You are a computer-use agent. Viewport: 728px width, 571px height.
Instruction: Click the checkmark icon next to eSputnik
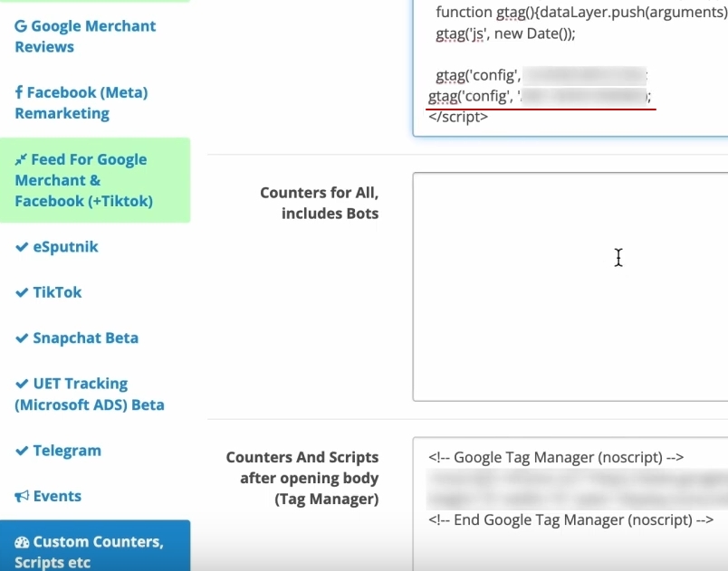click(22, 247)
